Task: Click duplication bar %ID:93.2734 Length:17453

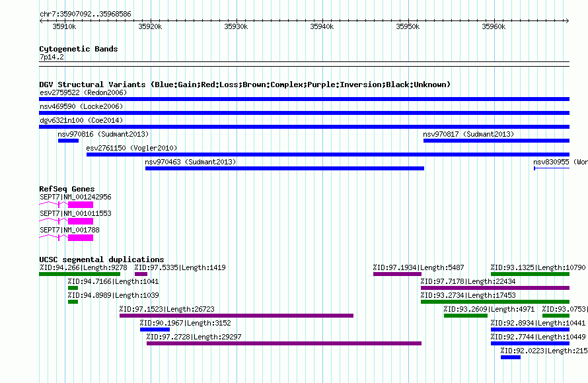Action: coord(495,302)
